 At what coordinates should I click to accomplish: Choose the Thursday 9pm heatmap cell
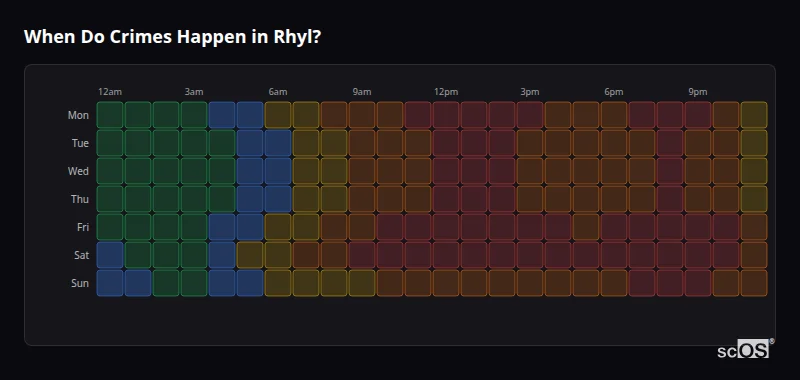(698, 199)
